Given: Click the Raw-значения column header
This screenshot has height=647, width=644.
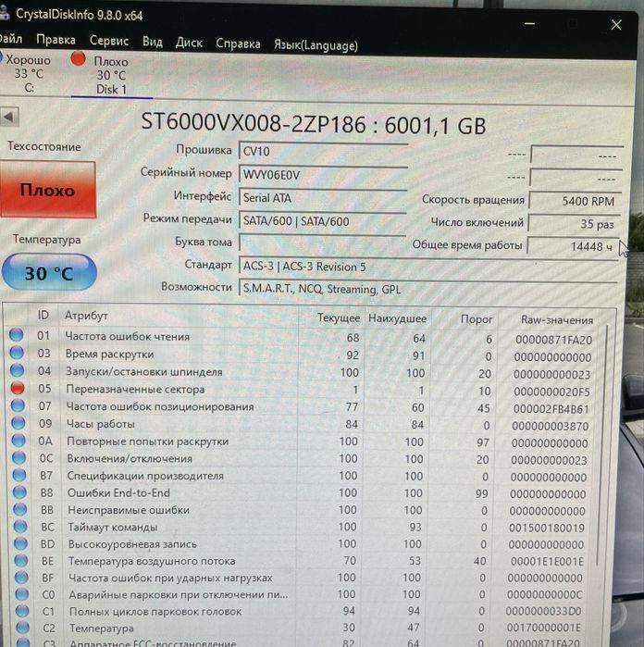Looking at the screenshot, I should 557,319.
